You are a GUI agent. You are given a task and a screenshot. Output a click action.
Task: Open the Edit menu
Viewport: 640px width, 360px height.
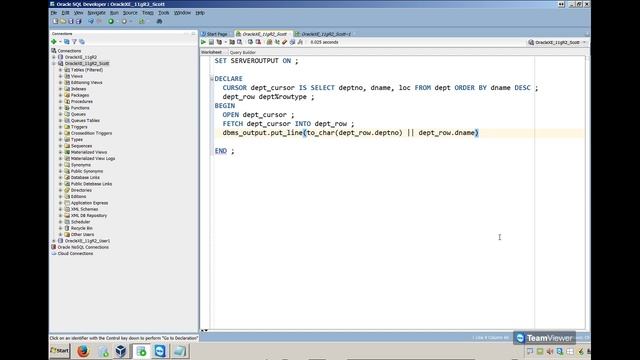click(x=65, y=13)
